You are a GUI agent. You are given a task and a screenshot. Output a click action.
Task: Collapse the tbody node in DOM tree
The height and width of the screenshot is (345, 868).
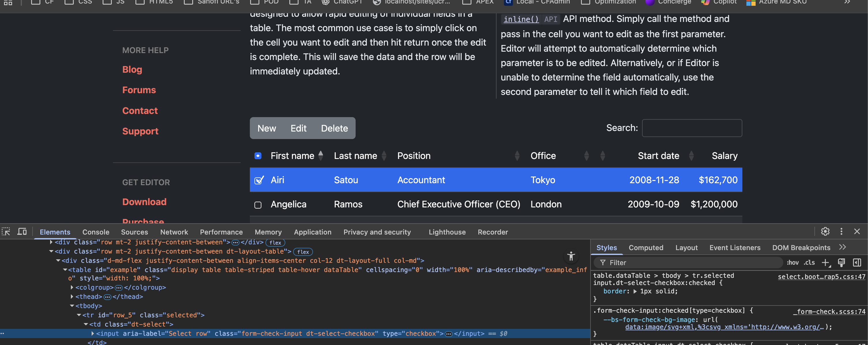72,306
